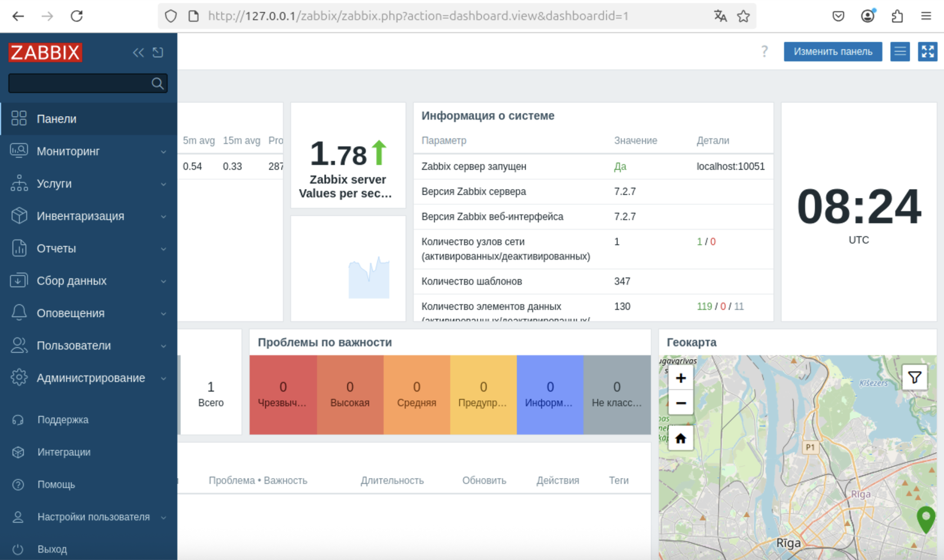Click the gray Не классифицировано block

pyautogui.click(x=617, y=395)
